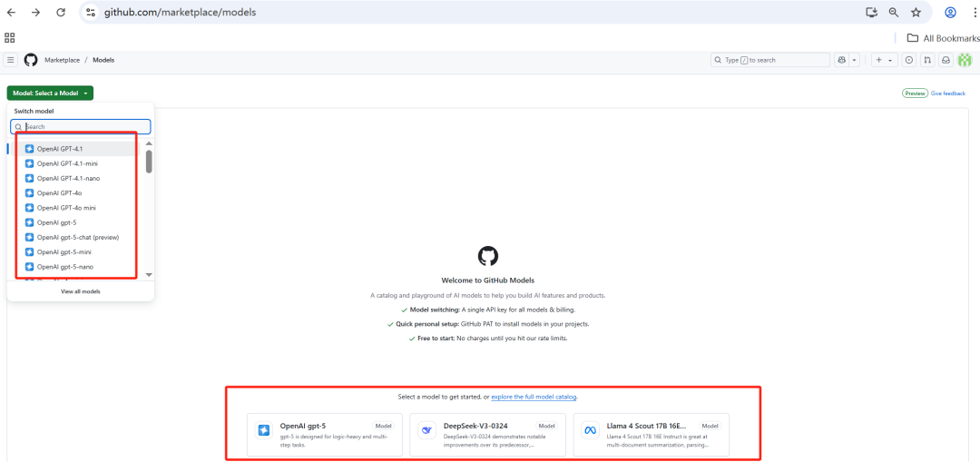Open the Llama 4 Scout 17B model card
The width and height of the screenshot is (980, 462).
coord(652,434)
